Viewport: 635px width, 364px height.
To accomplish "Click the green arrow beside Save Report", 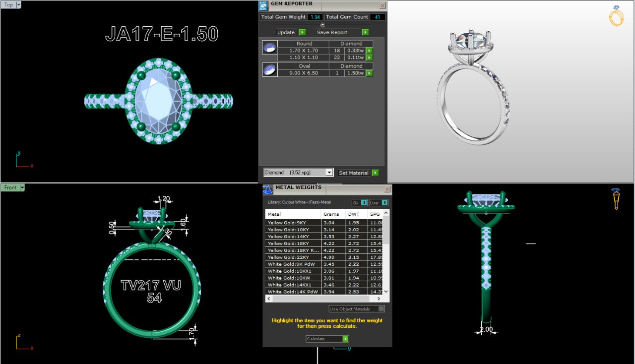I will pos(365,32).
